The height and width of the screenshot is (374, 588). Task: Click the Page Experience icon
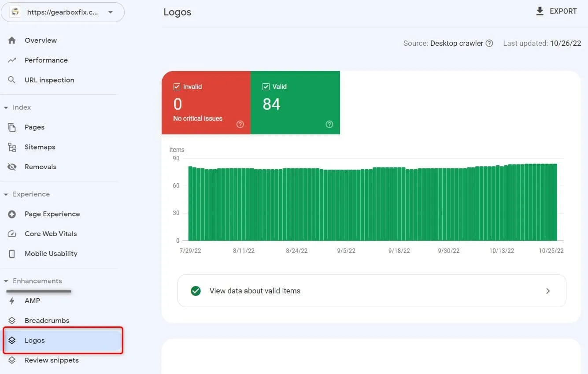pos(12,214)
